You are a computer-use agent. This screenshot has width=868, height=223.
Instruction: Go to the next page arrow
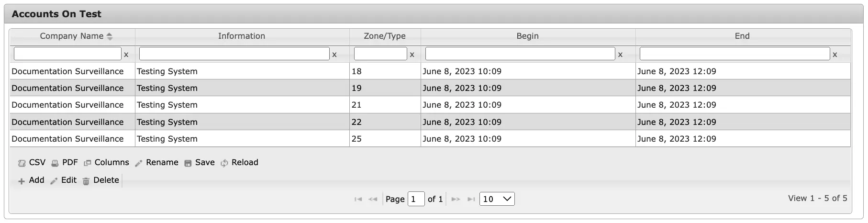point(456,199)
